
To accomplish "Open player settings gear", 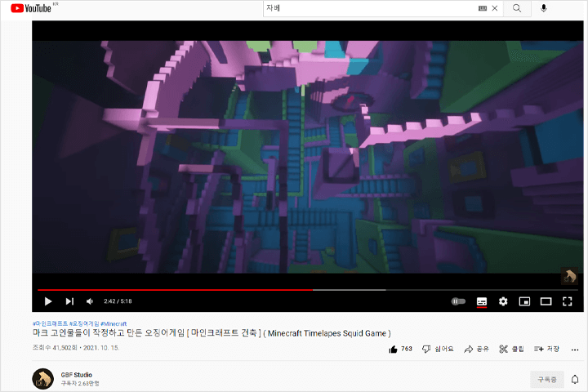I will coord(503,301).
